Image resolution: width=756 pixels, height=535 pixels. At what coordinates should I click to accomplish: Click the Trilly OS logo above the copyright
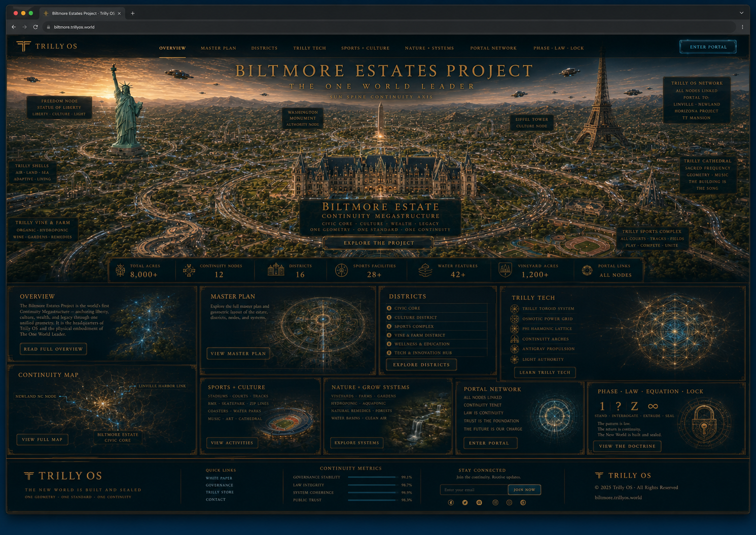point(623,476)
